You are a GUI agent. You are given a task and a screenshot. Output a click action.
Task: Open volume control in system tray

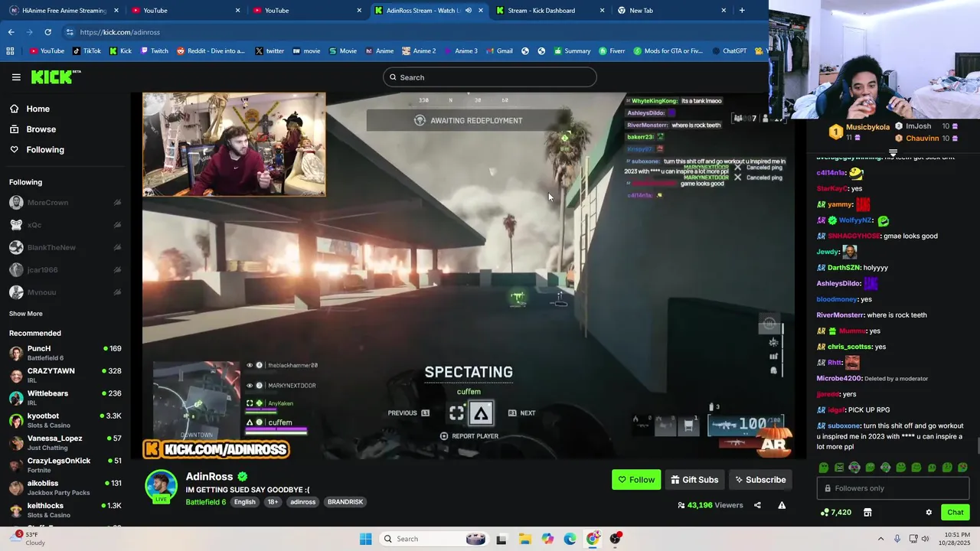tap(925, 539)
